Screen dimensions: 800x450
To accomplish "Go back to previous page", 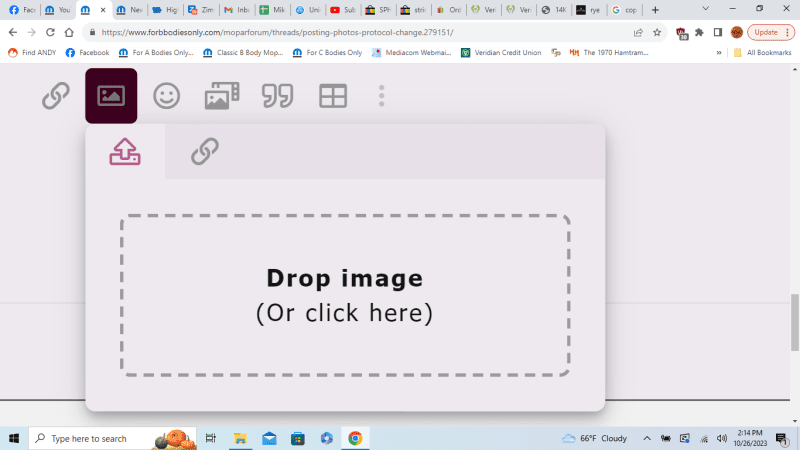I will (x=13, y=32).
